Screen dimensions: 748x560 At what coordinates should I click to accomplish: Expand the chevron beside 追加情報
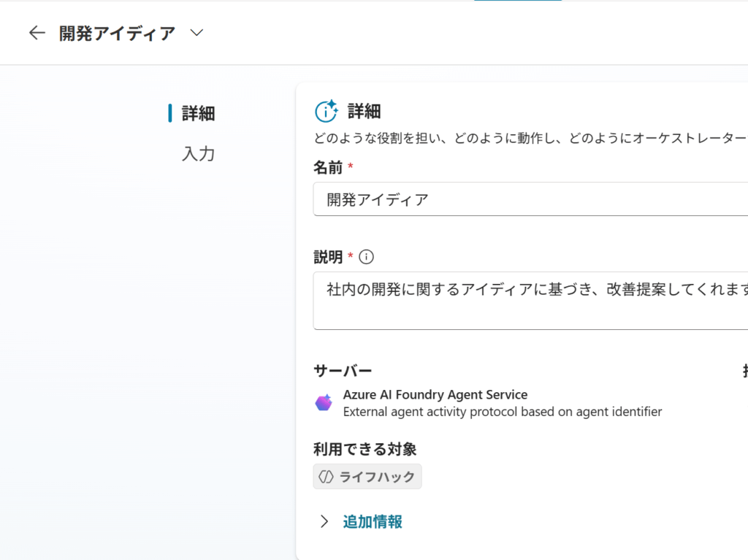325,521
